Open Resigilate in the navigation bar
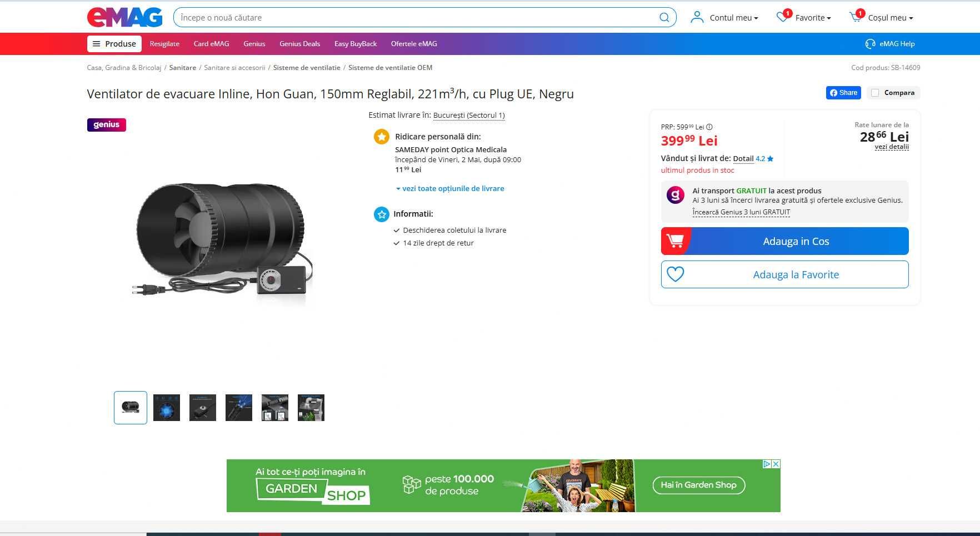 click(164, 44)
